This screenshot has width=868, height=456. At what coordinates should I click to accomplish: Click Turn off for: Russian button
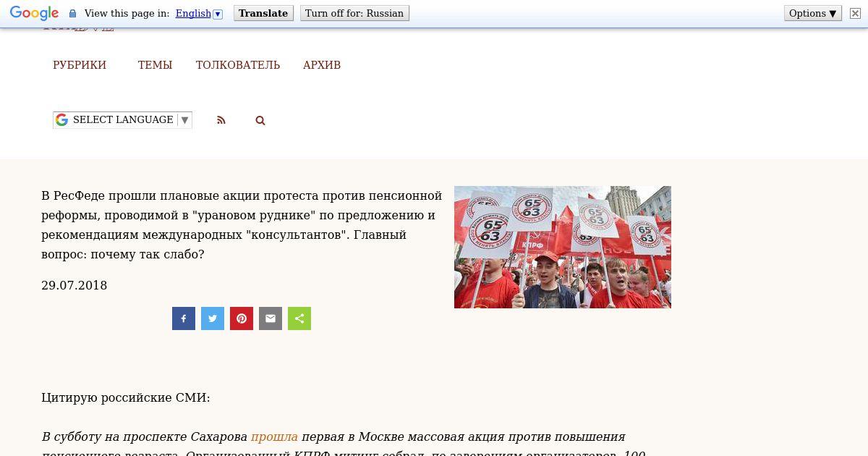tap(354, 13)
